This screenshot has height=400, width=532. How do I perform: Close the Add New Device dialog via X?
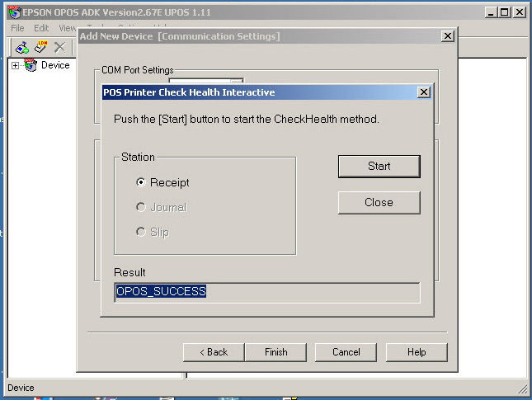click(448, 36)
